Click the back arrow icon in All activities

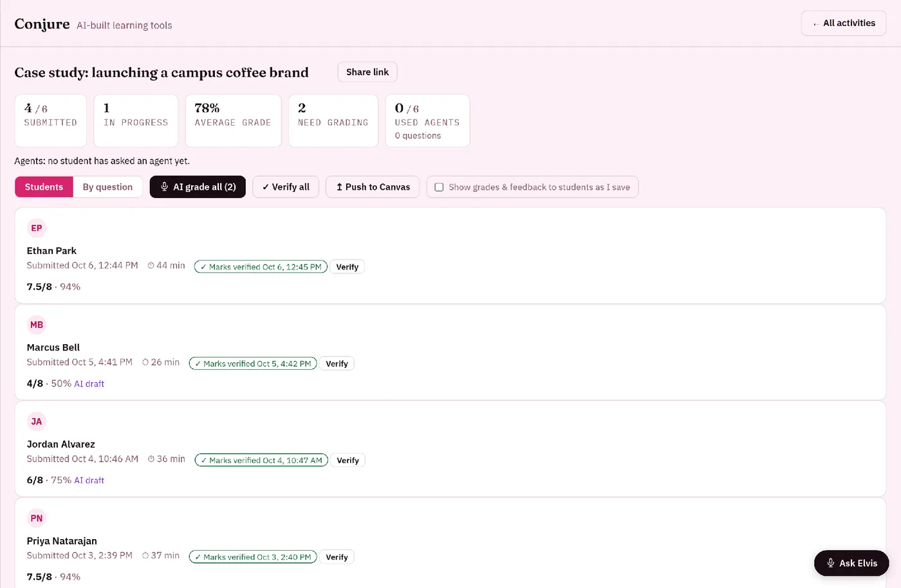[x=815, y=24]
